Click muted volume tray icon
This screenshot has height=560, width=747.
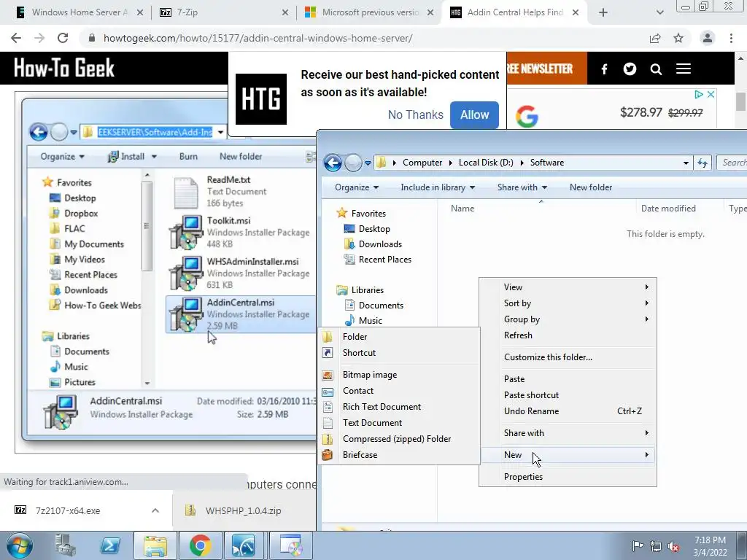pyautogui.click(x=673, y=547)
